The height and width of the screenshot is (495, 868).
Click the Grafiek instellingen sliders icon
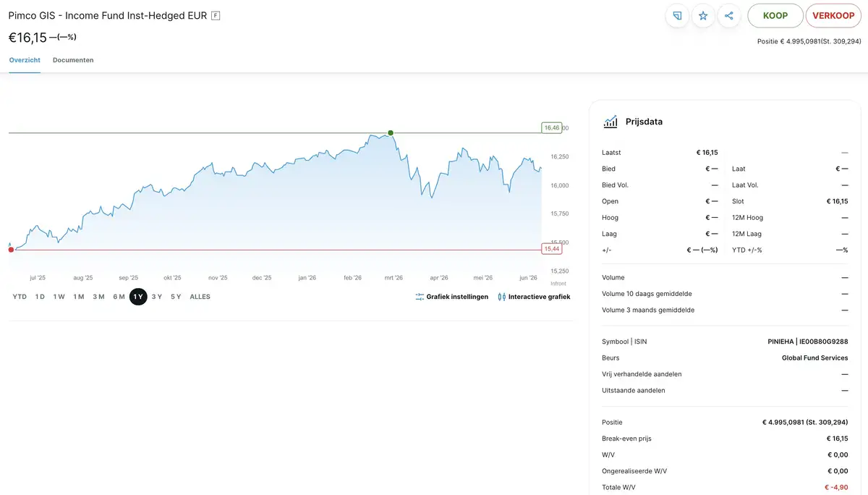(x=420, y=297)
